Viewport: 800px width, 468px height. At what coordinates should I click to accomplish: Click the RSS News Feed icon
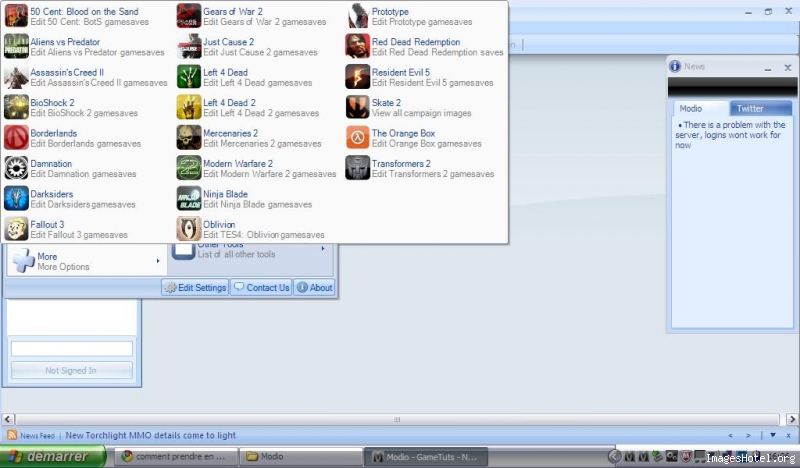click(x=11, y=435)
